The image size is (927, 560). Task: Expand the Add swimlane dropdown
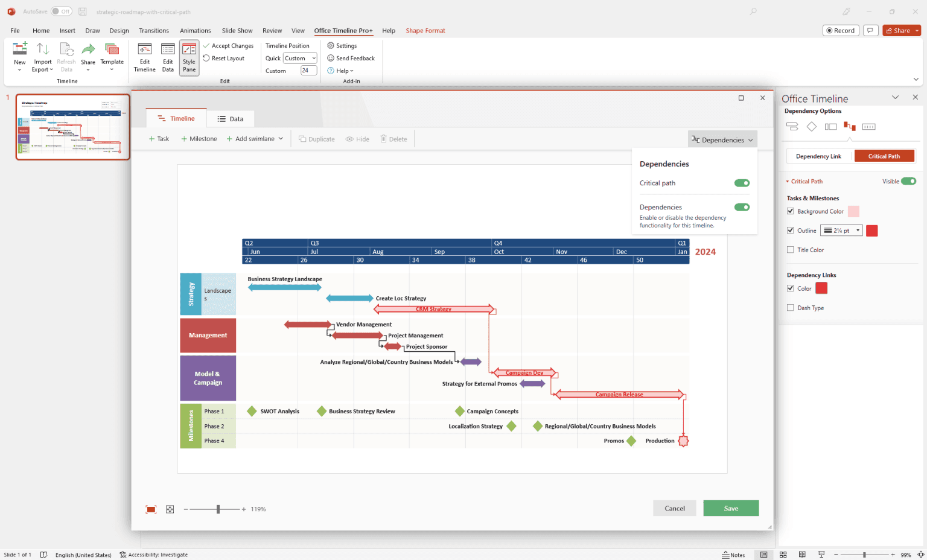282,138
